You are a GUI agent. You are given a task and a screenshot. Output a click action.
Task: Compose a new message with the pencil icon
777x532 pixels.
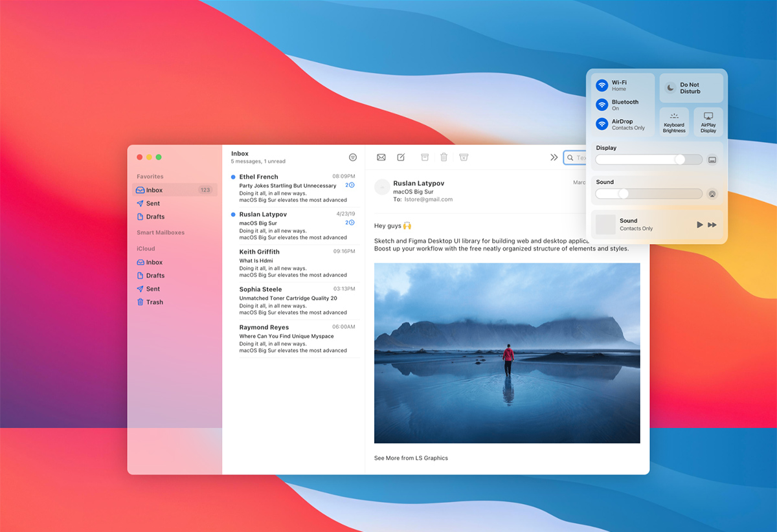click(x=401, y=157)
